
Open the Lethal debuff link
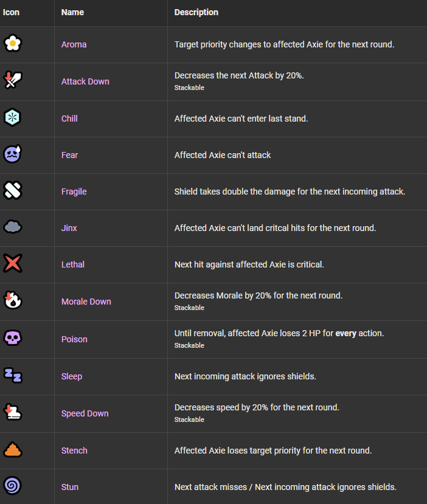[x=73, y=264]
